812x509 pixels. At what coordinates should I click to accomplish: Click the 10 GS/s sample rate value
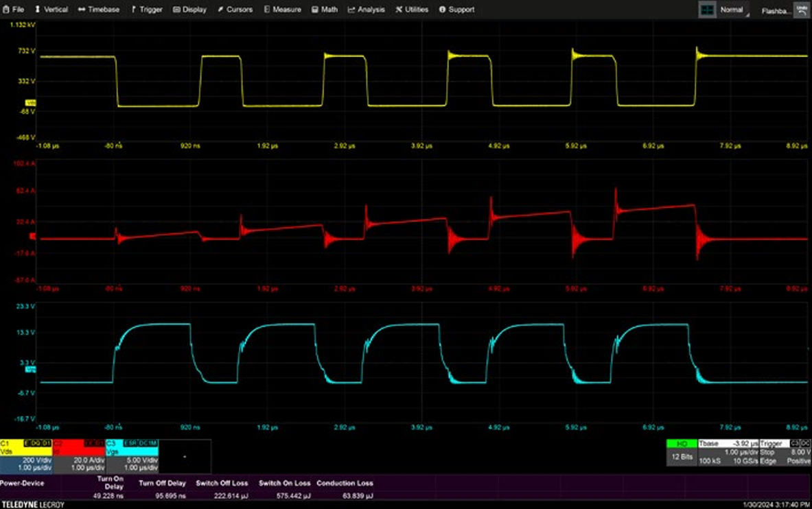tap(745, 461)
